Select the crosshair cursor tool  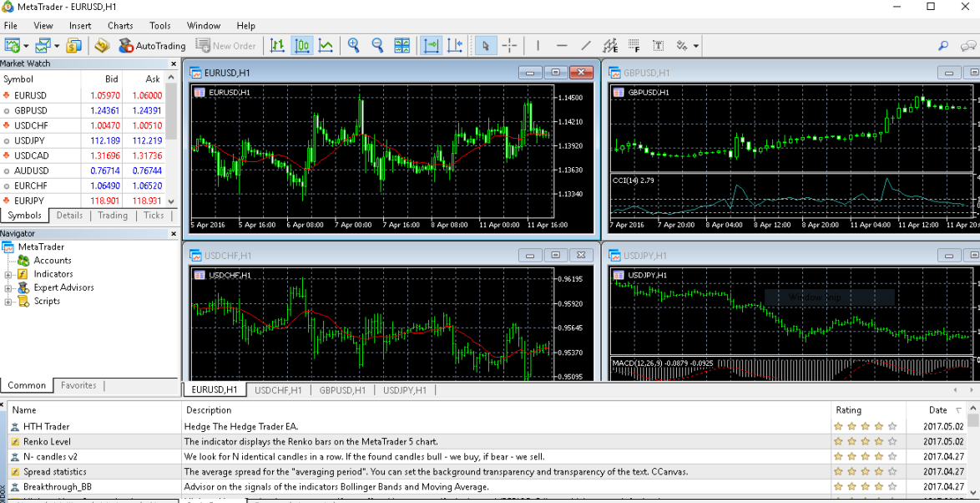(x=509, y=46)
